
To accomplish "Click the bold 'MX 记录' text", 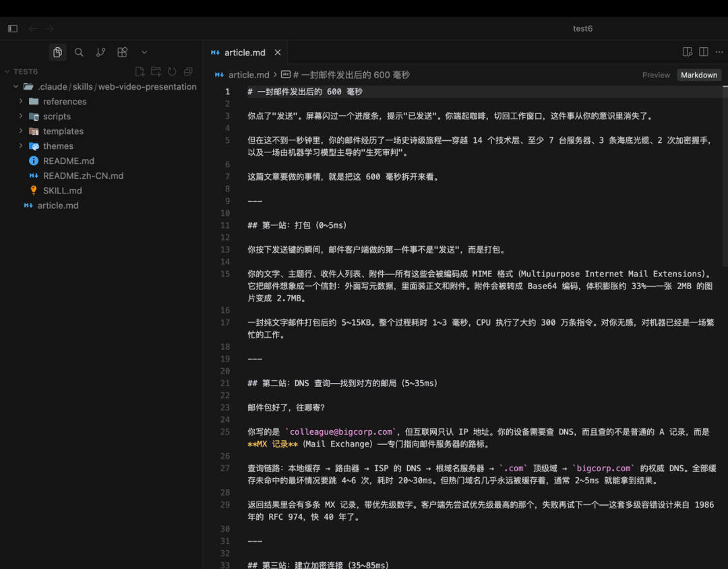I will [x=272, y=444].
